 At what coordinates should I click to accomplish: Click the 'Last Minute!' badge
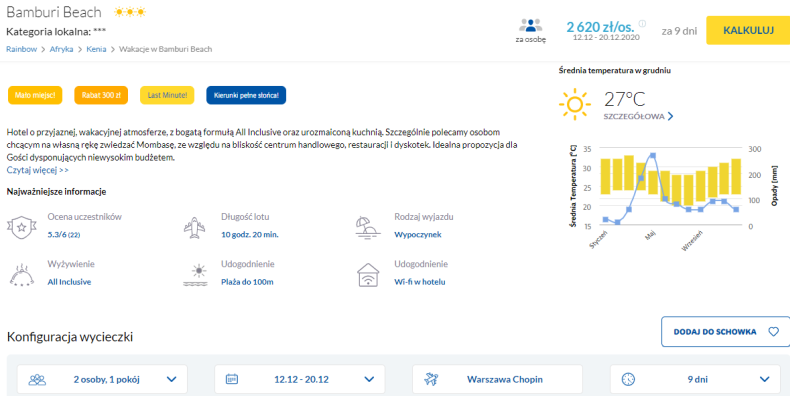click(x=167, y=95)
